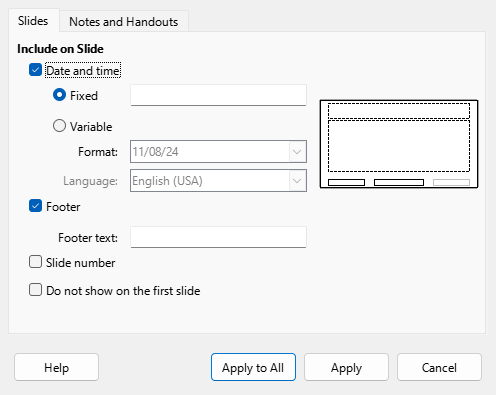Click the Language: label
The height and width of the screenshot is (395, 496).
point(91,181)
